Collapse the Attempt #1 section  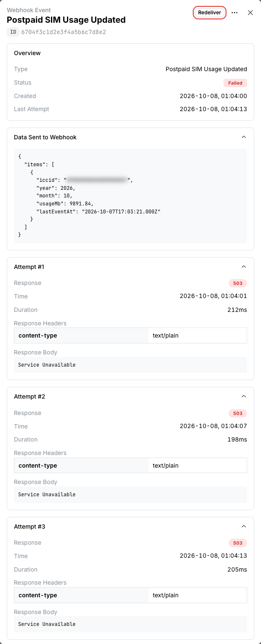click(x=243, y=267)
